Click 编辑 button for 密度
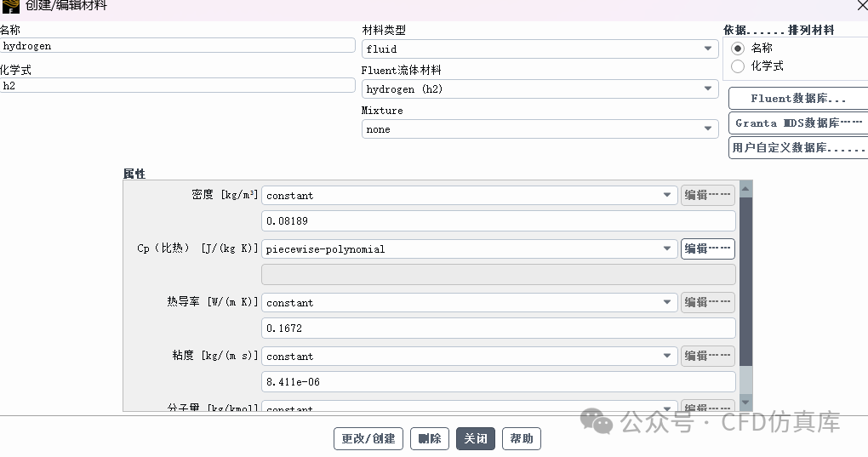 coord(707,195)
